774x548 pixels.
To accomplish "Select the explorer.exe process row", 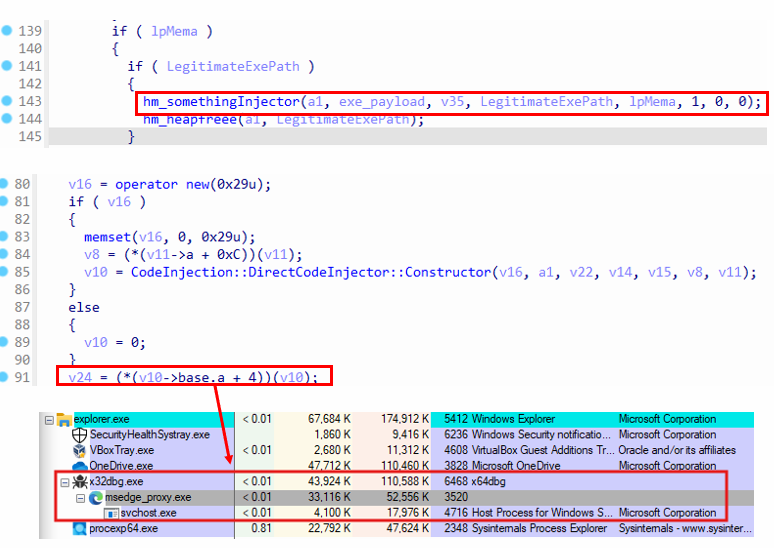I will pos(396,419).
